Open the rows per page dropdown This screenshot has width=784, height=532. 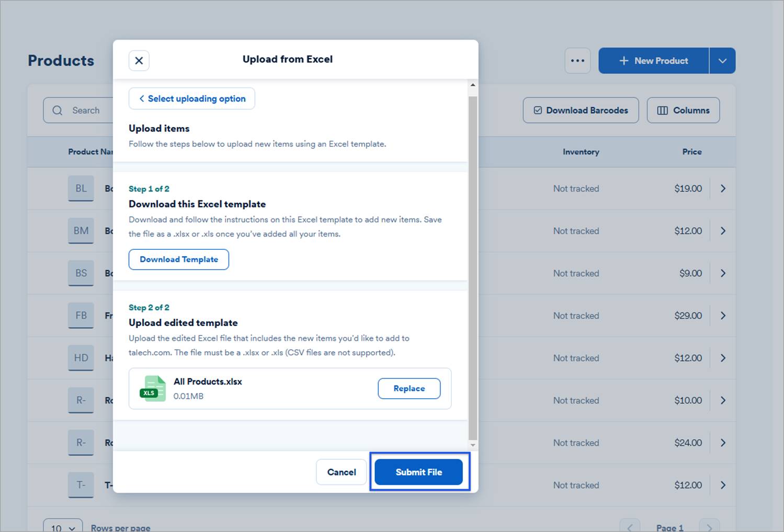(x=62, y=527)
